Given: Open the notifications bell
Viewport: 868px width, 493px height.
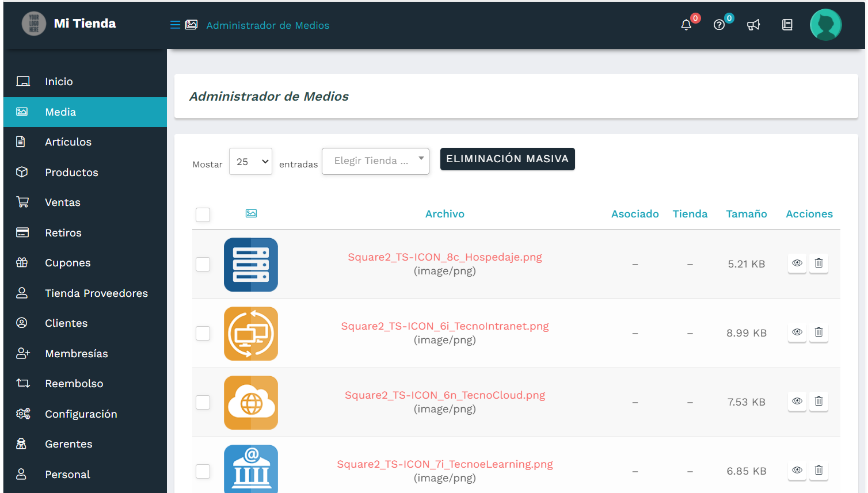Looking at the screenshot, I should coord(686,25).
